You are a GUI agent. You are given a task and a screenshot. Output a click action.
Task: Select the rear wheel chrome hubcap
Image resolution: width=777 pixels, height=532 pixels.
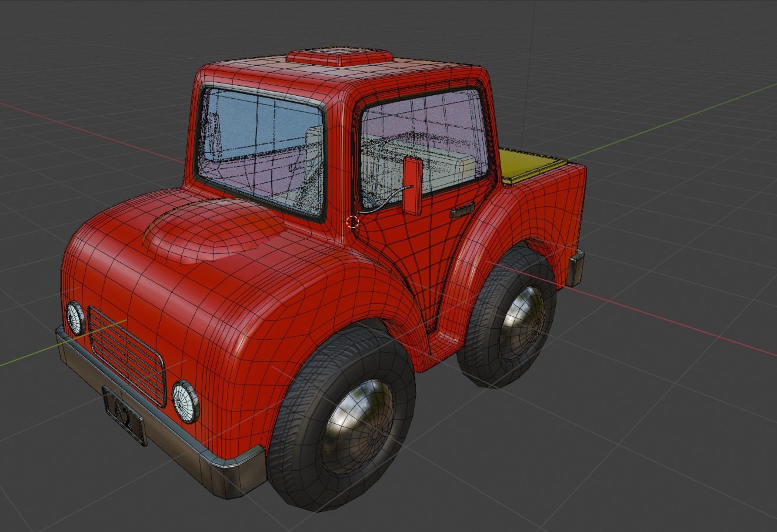tap(522, 324)
